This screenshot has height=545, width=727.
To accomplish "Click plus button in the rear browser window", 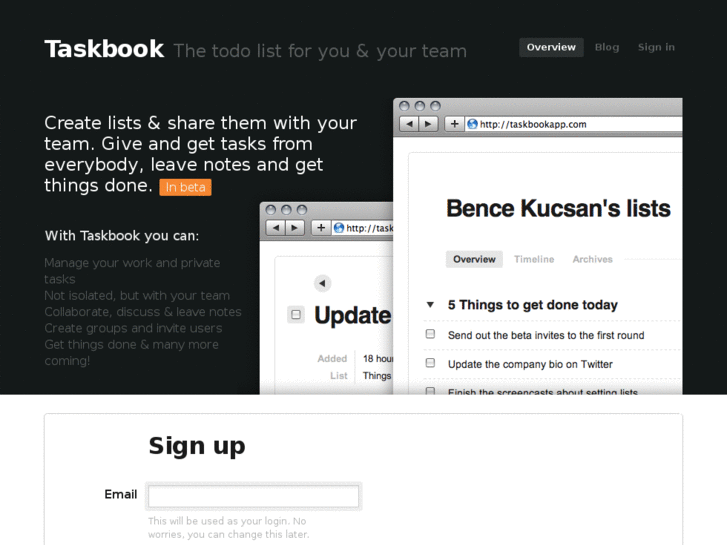I will point(321,228).
